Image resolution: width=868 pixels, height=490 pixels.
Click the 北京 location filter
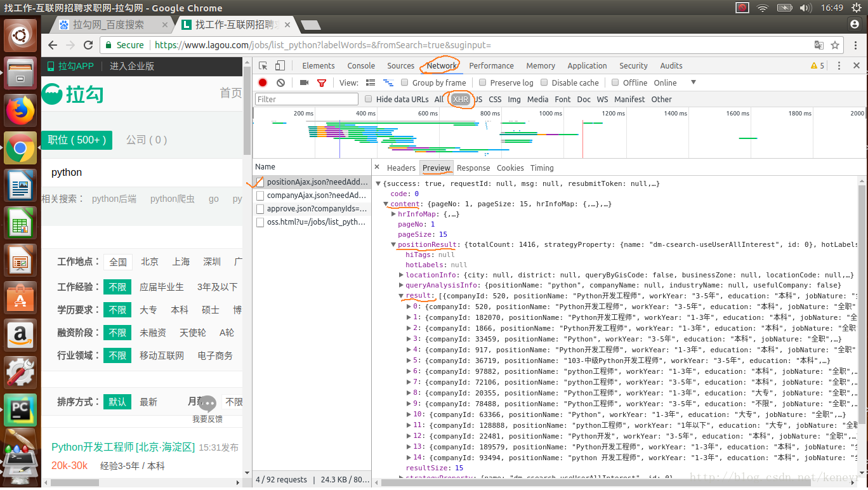[x=150, y=262]
